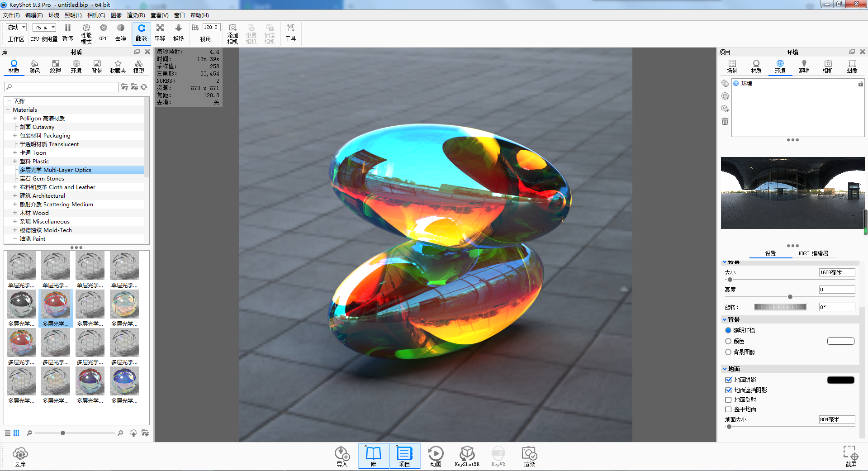The width and height of the screenshot is (868, 471).
Task: Click the 大小 value field 1608毫米
Action: tap(837, 272)
